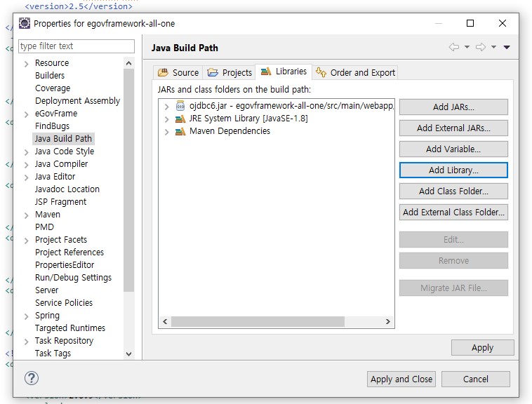The image size is (532, 404).
Task: Click the ojdbc6.jar file icon
Action: [x=180, y=106]
